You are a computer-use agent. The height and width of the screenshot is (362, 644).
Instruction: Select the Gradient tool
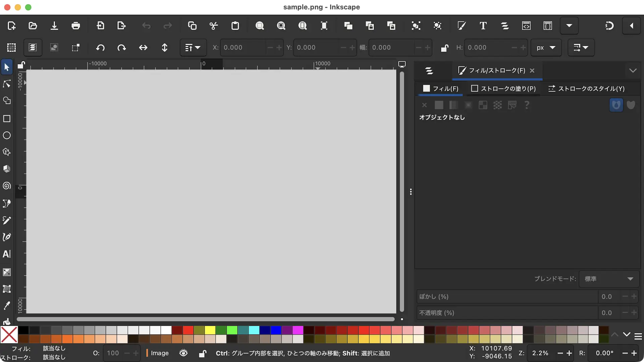pos(7,272)
